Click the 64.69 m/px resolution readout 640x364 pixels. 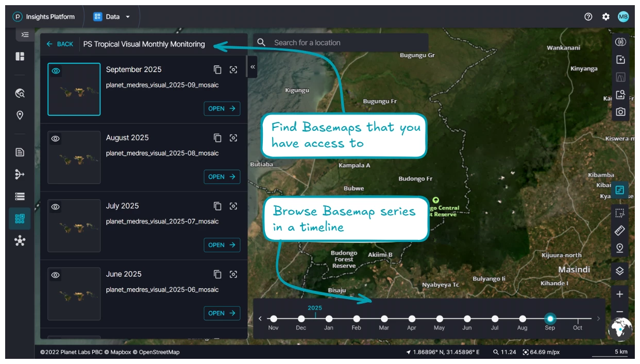(x=541, y=352)
